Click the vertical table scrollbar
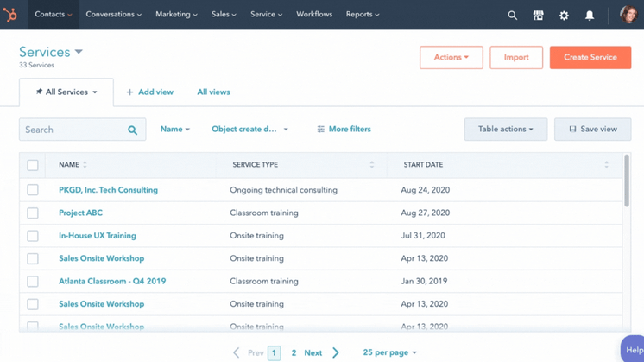The width and height of the screenshot is (644, 362). (x=627, y=181)
